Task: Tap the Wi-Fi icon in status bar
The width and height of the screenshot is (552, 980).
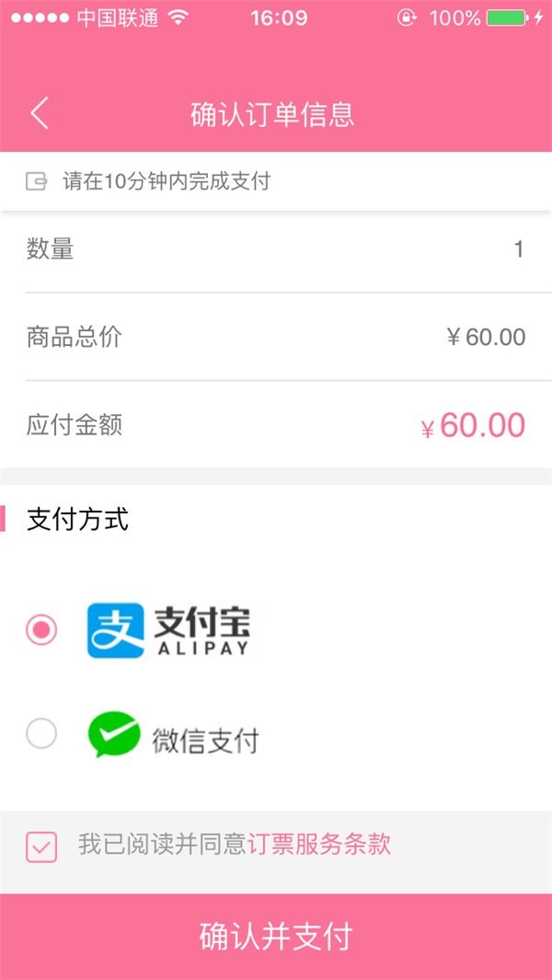Action: tap(178, 17)
